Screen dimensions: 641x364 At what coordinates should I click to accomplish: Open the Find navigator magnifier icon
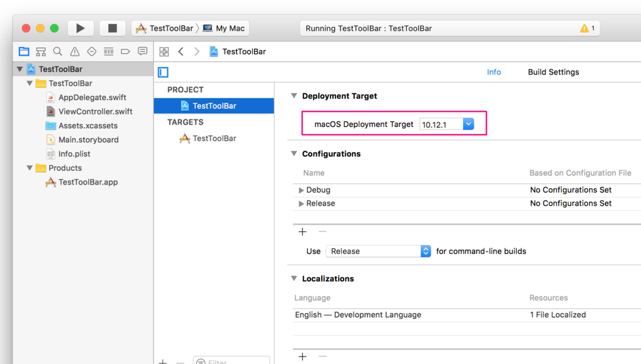(x=58, y=51)
